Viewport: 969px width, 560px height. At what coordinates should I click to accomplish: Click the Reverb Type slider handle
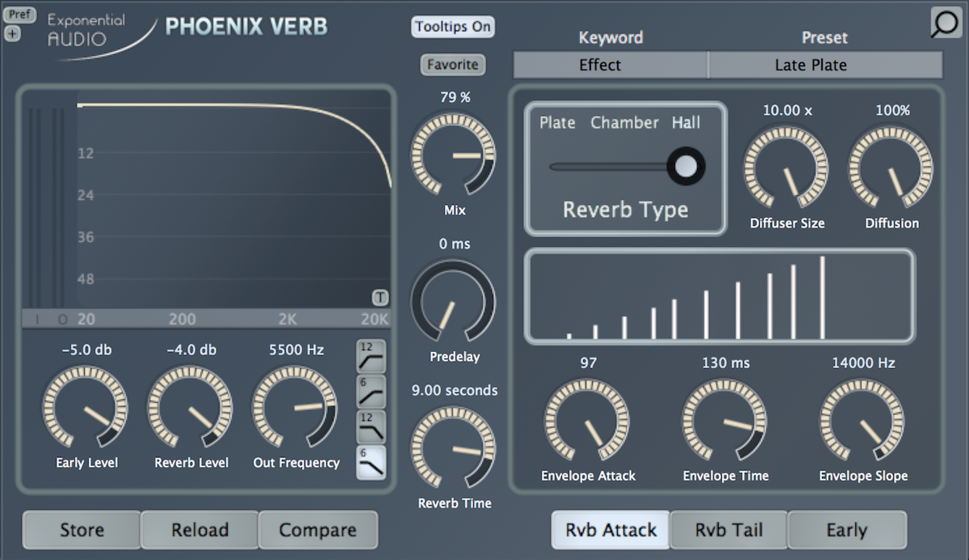[x=686, y=167]
